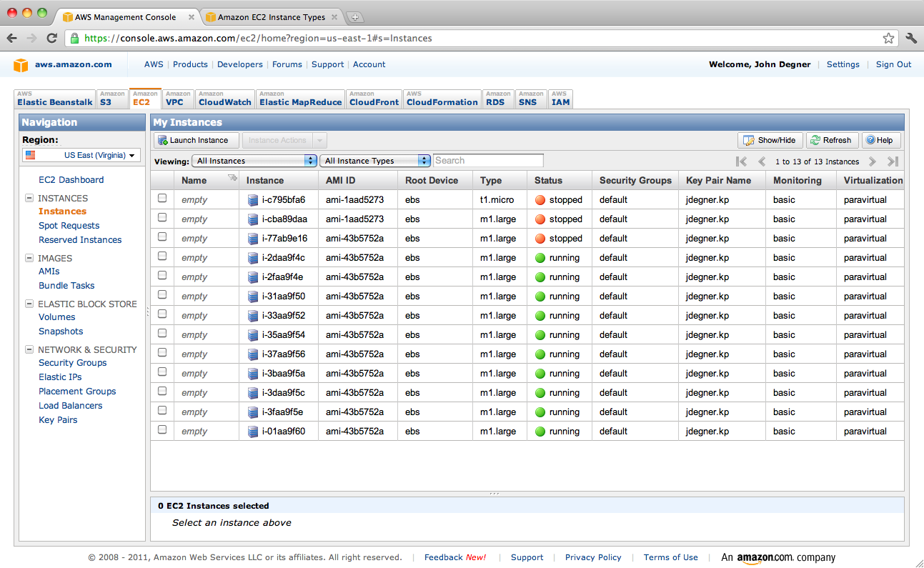Screen dimensions: 924x568
Task: Switch to the Elastic Beanstalk tab
Action: [55, 99]
